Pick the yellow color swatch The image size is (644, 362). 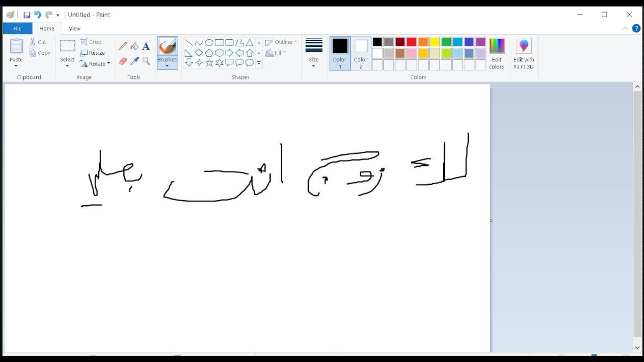pyautogui.click(x=435, y=42)
